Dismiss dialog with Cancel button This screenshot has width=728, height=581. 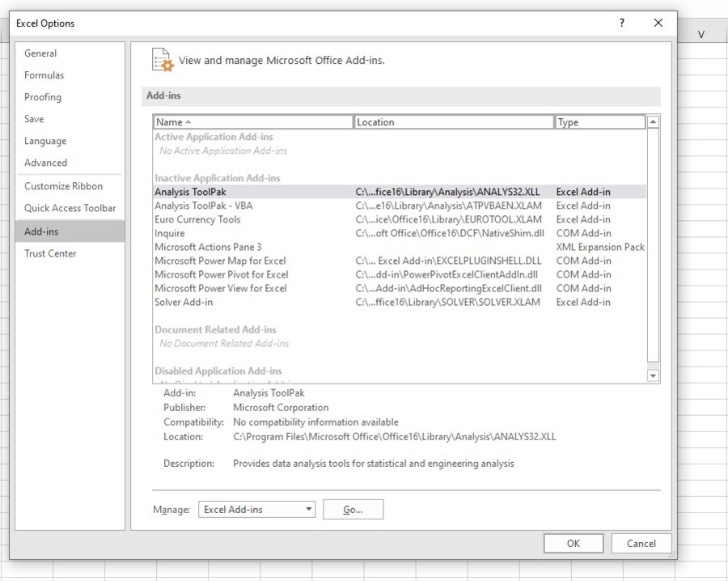641,544
